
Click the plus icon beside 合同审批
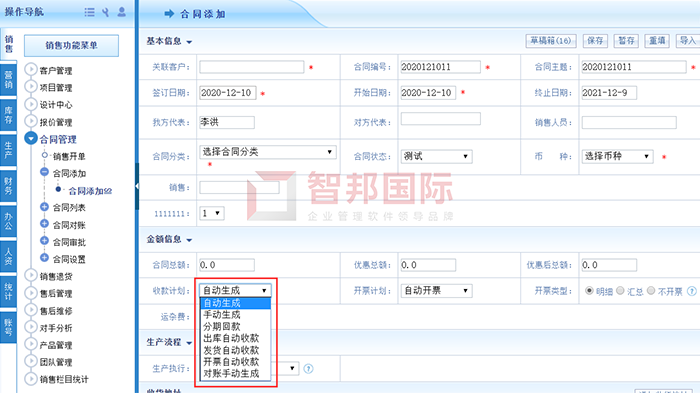[44, 241]
